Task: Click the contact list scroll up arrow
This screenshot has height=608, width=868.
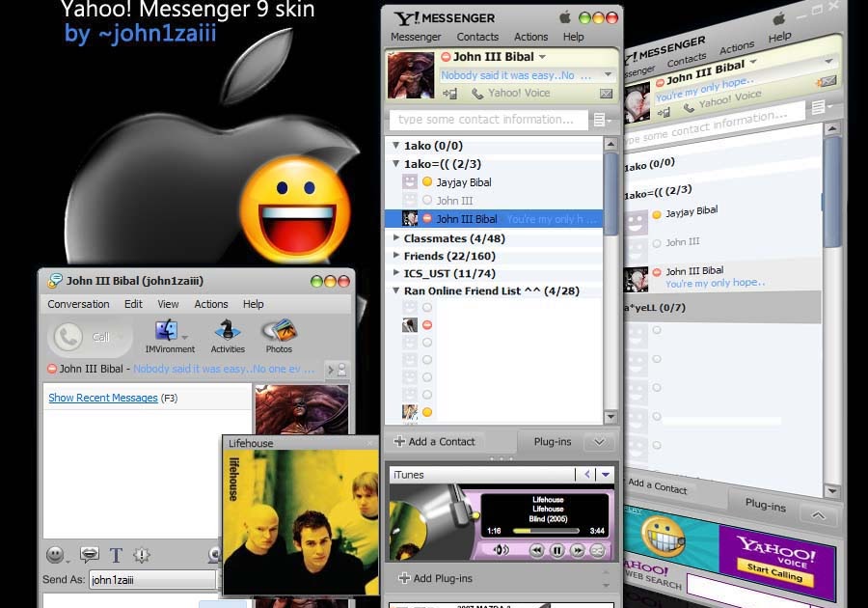Action: tap(610, 145)
